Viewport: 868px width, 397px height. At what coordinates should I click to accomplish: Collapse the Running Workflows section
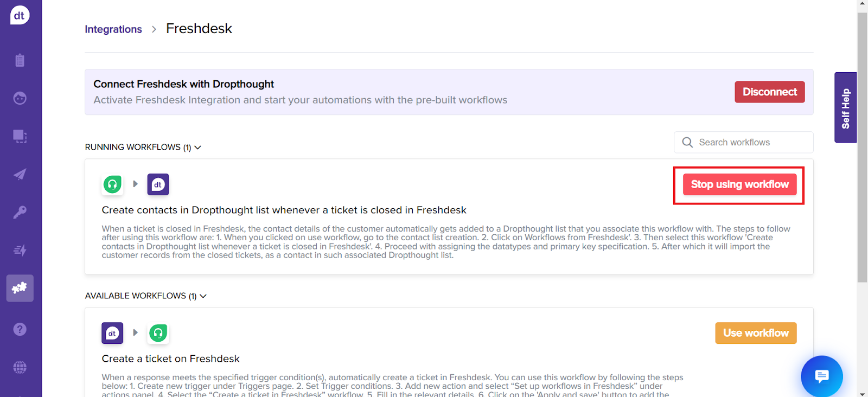[x=198, y=148]
